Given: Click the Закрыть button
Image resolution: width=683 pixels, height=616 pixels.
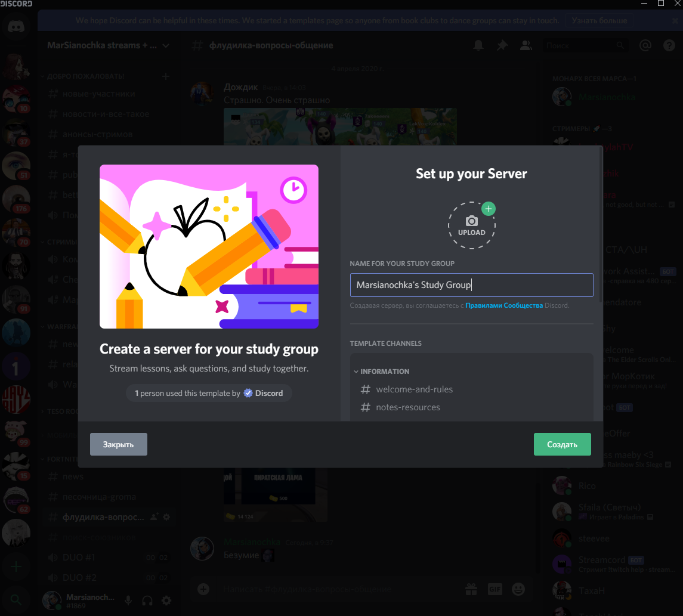Looking at the screenshot, I should click(119, 444).
